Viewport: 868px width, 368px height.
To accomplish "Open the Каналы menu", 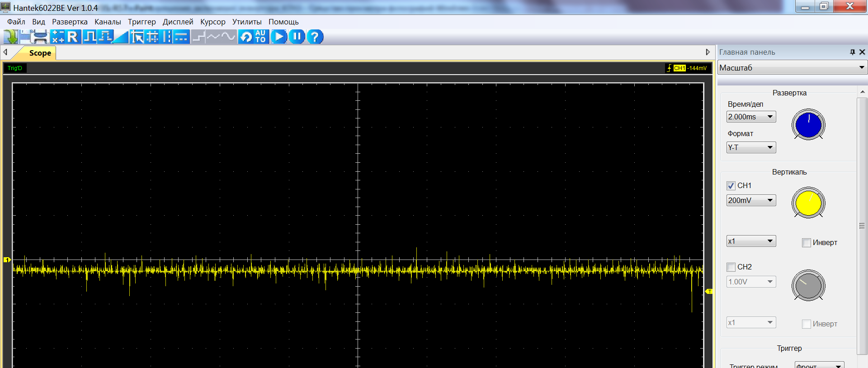I will [108, 22].
